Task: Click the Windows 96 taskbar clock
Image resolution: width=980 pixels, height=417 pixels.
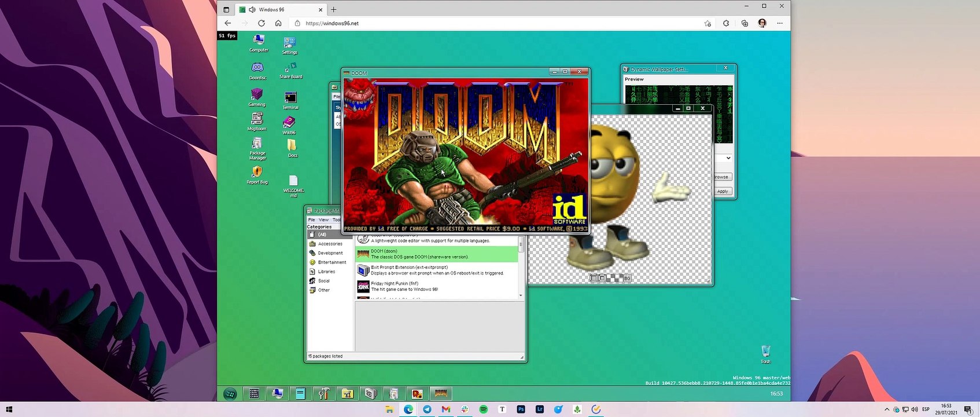Action: (x=776, y=394)
